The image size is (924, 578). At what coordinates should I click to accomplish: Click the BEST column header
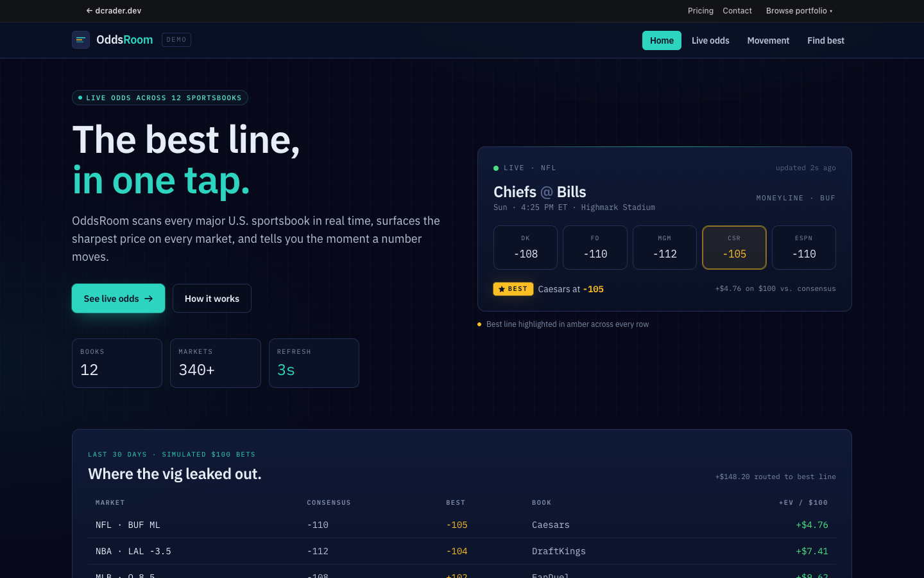tap(456, 503)
